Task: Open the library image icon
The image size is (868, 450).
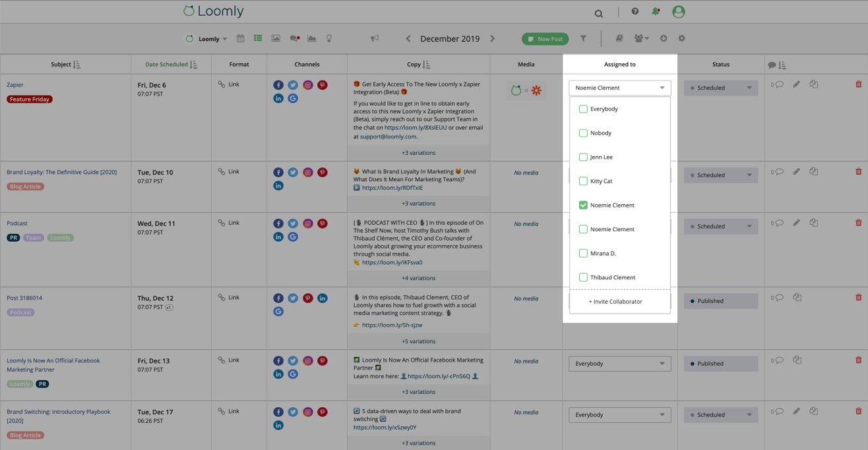Action: (276, 39)
